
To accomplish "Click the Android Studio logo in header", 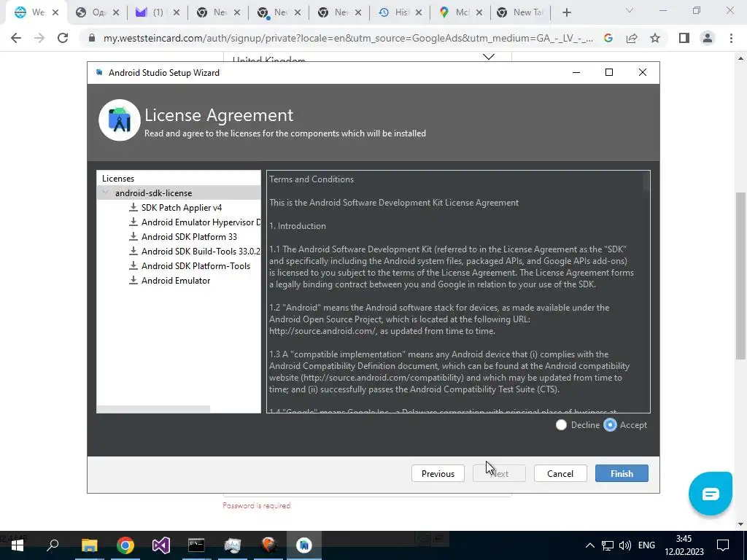I will coord(119,120).
